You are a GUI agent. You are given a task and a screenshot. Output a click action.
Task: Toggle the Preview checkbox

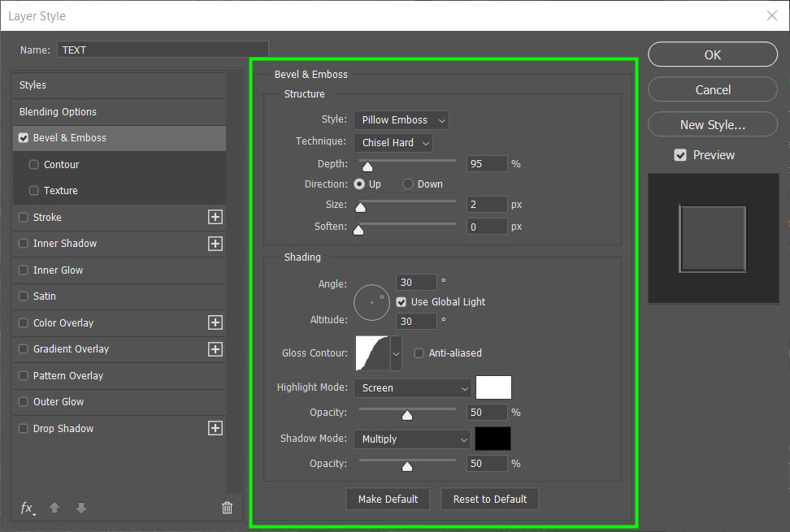pyautogui.click(x=680, y=155)
